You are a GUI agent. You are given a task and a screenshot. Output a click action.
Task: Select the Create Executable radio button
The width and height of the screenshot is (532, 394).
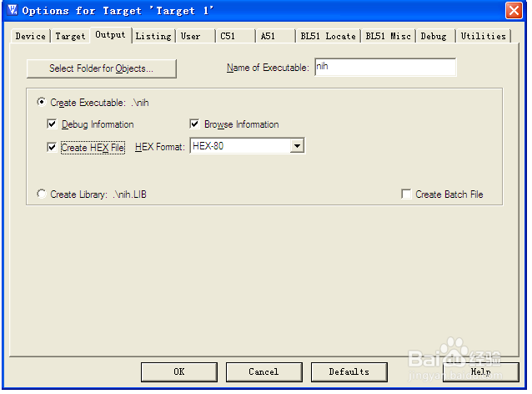(x=42, y=102)
